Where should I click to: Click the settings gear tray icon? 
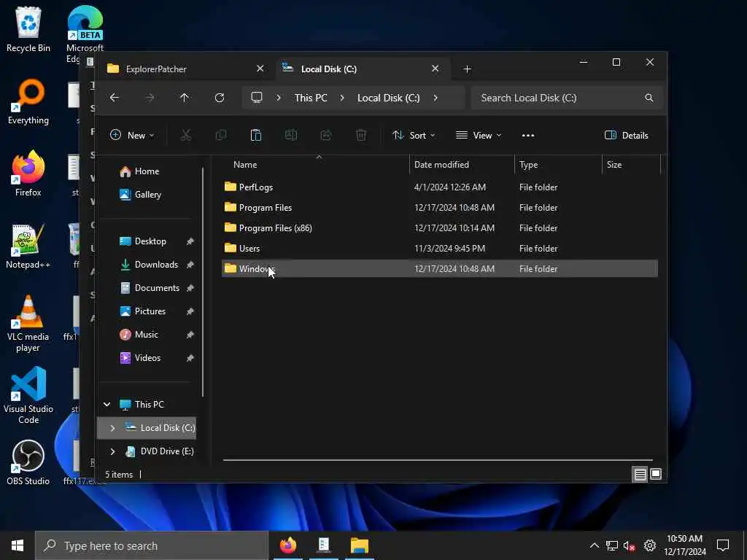[x=650, y=545]
